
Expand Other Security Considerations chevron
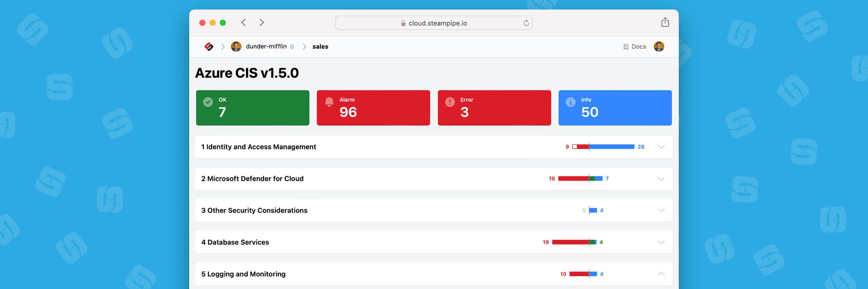661,210
